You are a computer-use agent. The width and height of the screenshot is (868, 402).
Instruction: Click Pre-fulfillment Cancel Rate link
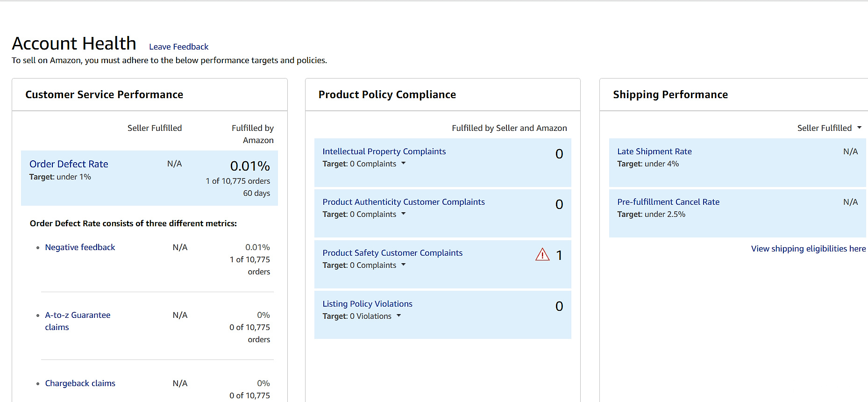coord(668,202)
